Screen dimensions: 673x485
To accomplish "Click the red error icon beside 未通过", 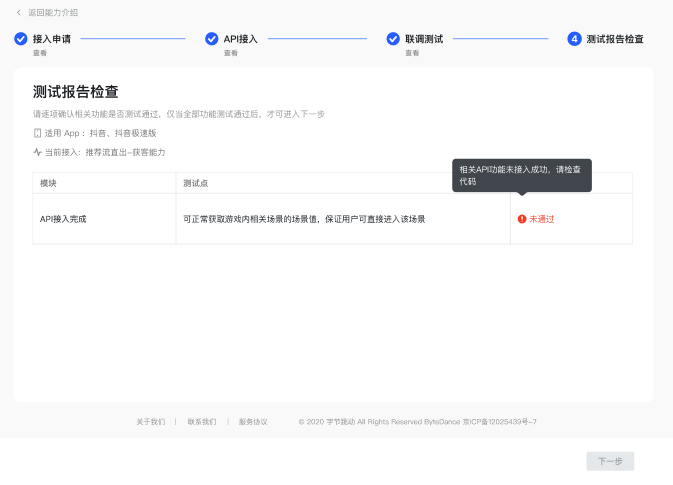I will coord(521,218).
